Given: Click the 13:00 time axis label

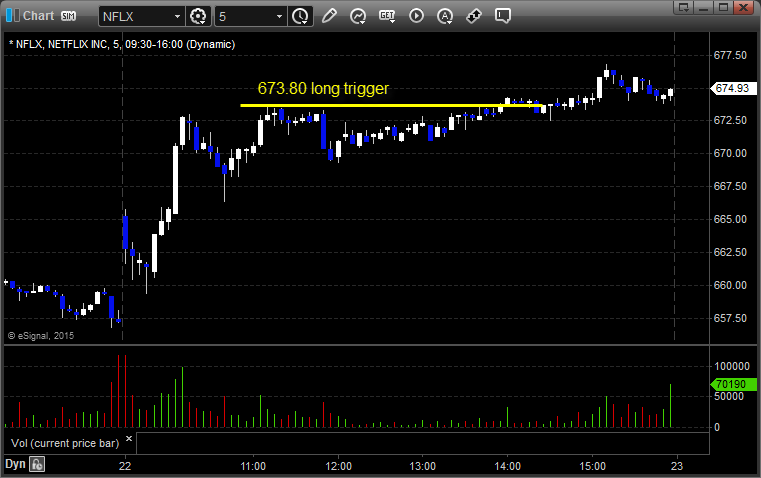Looking at the screenshot, I should 423,466.
